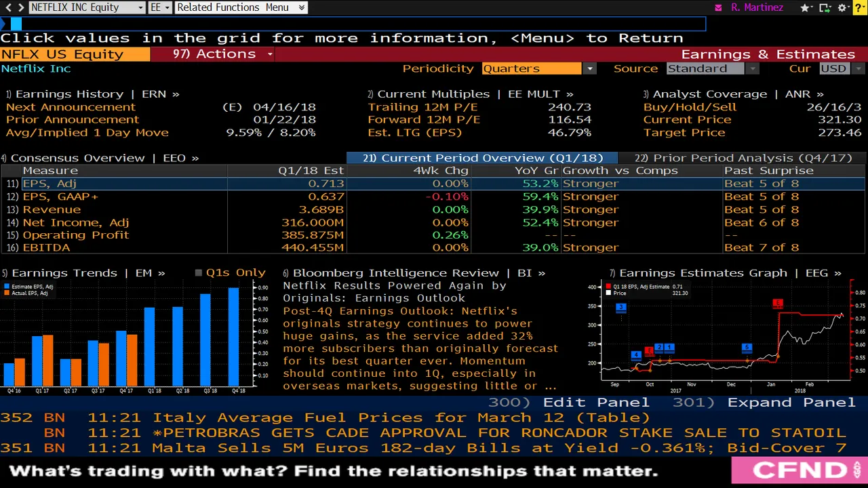Screen dimensions: 868x488
Task: Expand the Related Functions Menu dropdown
Action: [241, 7]
